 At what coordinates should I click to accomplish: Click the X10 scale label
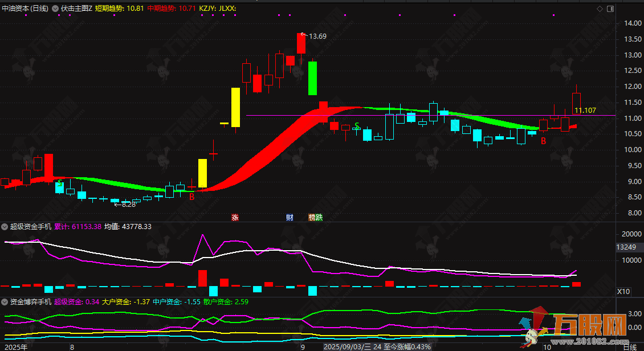tap(624, 291)
